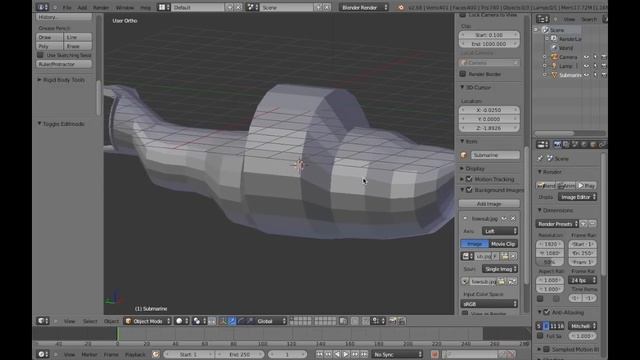Image resolution: width=640 pixels, height=360 pixels.
Task: Enable Use Sketching Sessions checkbox
Action: pyautogui.click(x=40, y=55)
